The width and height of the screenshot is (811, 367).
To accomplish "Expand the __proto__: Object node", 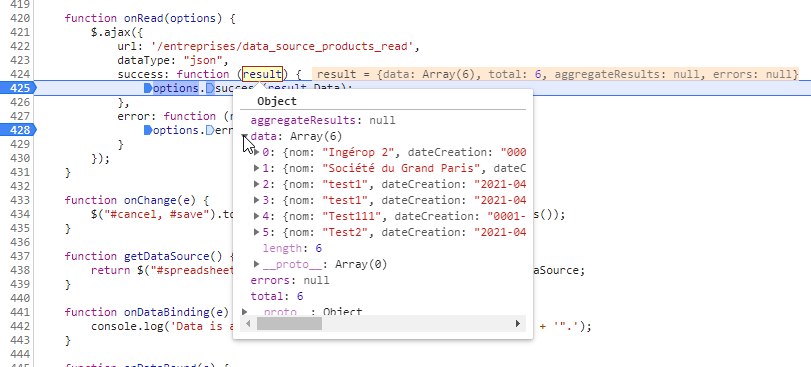I will [x=245, y=312].
